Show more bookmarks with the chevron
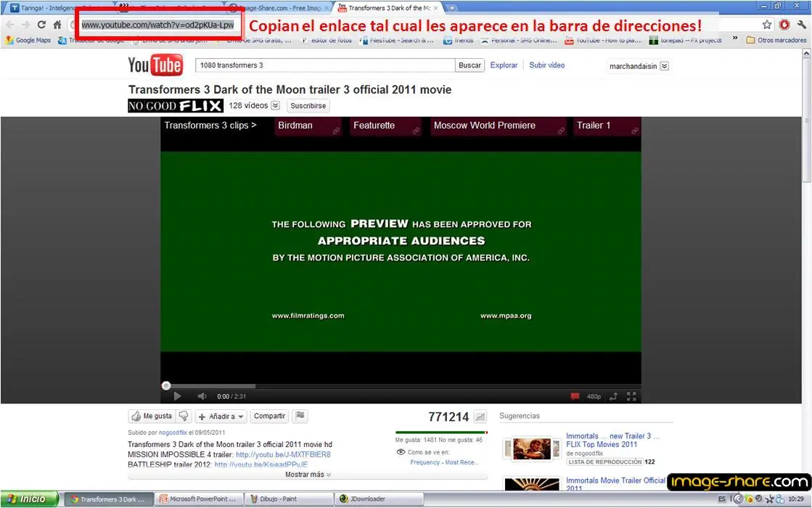Viewport: 812px width, 508px height. (734, 38)
